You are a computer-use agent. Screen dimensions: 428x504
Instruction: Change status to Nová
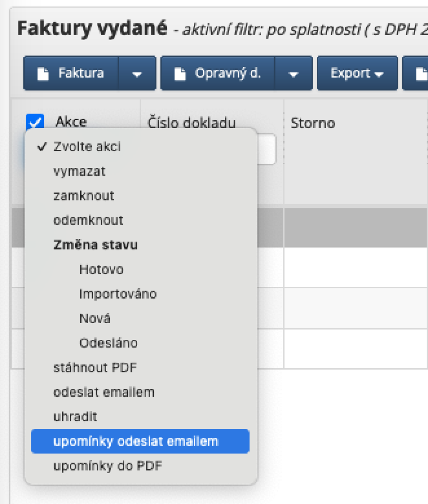click(95, 319)
